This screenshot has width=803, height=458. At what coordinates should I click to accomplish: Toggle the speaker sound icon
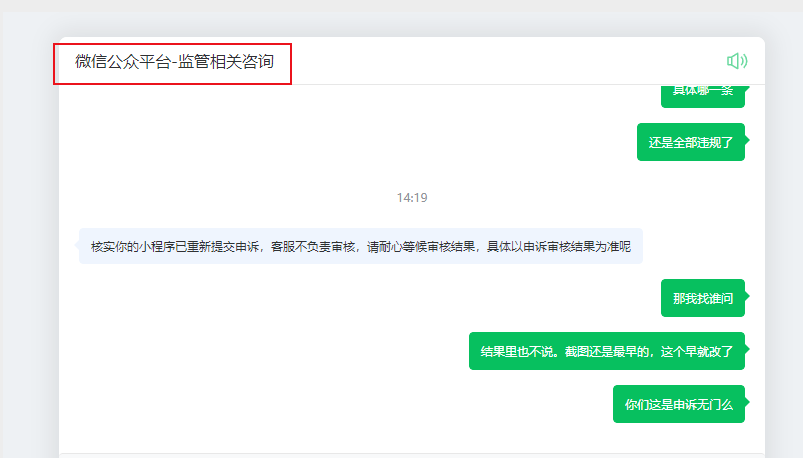point(737,61)
